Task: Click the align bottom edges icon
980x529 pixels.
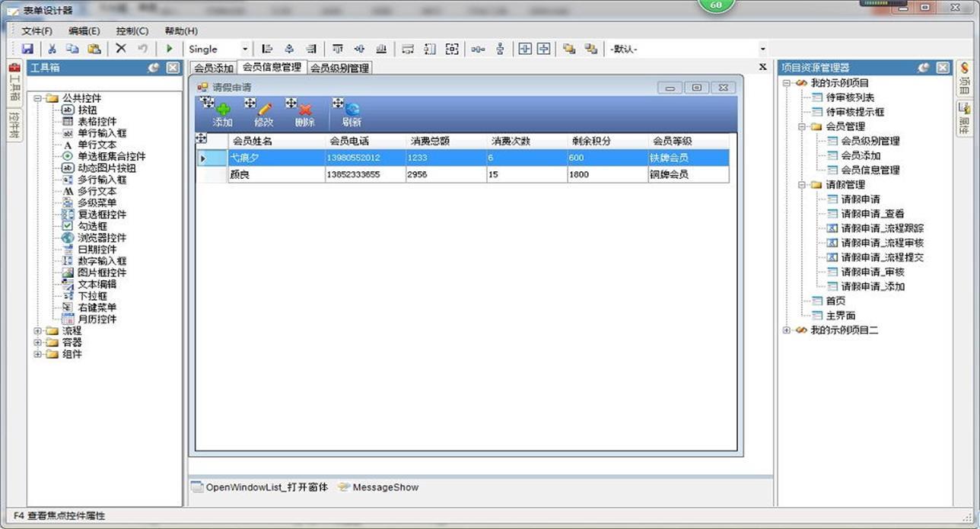Action: click(x=381, y=49)
